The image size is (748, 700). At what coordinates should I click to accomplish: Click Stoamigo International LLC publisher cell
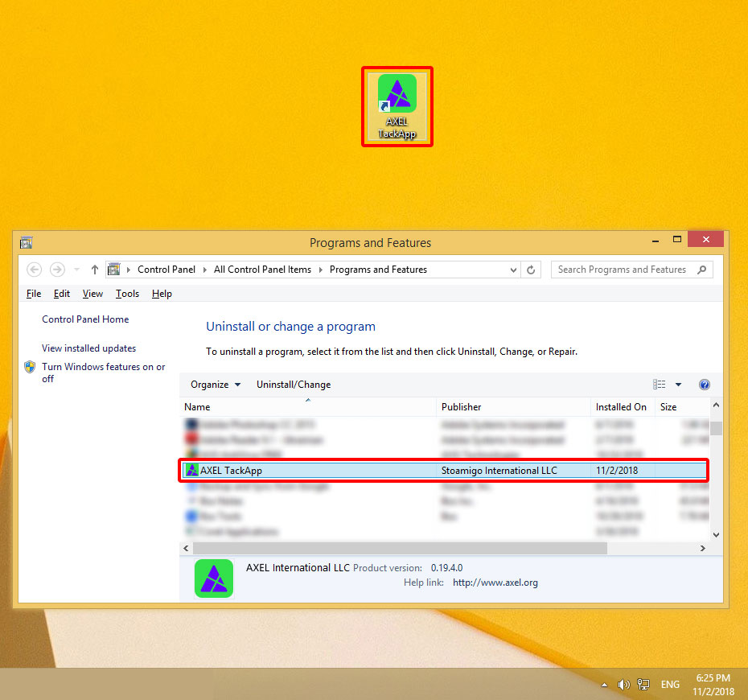pos(499,471)
